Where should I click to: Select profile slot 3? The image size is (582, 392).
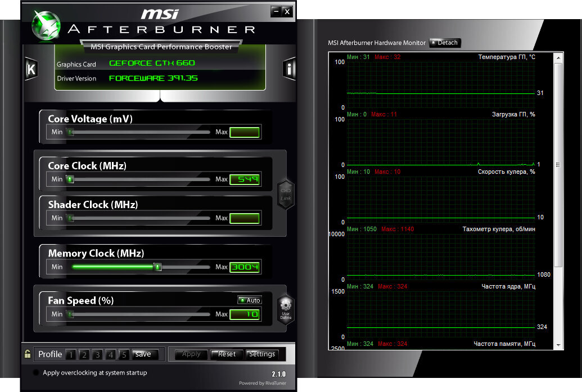pos(98,354)
